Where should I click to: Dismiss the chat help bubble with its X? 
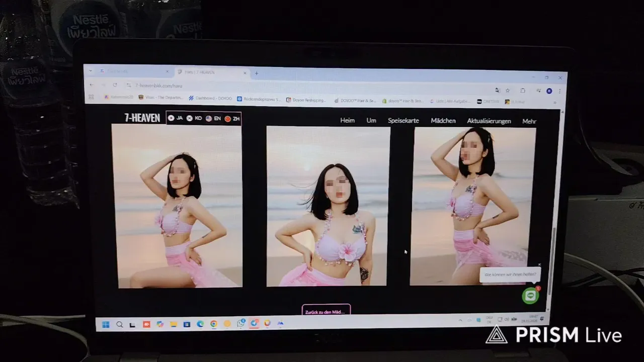pos(539,264)
